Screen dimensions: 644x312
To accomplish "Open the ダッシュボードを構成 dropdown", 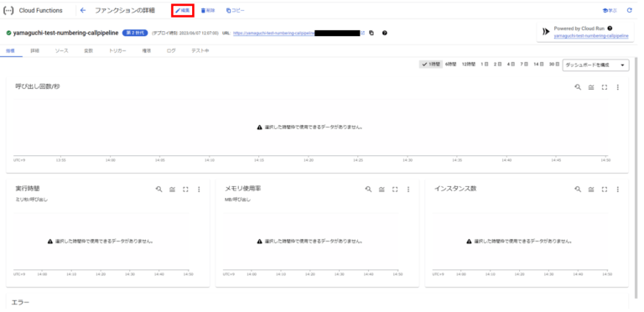I will click(x=595, y=65).
